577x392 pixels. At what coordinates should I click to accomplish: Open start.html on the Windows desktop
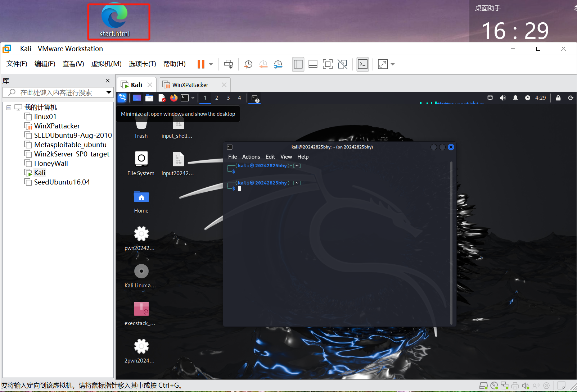pos(115,20)
